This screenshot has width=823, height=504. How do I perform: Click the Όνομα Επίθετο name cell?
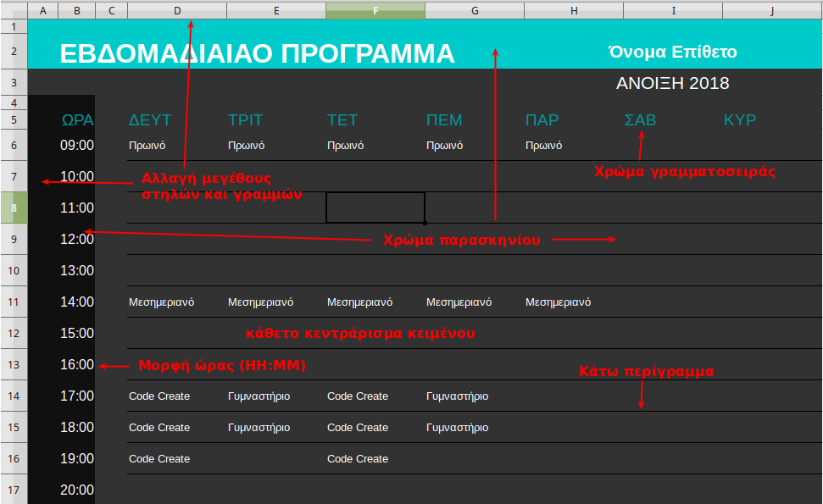pyautogui.click(x=672, y=53)
